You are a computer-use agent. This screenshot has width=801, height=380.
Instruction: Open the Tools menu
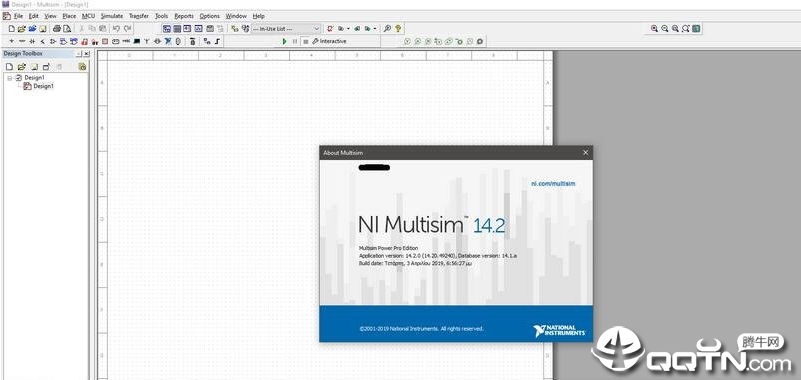tap(161, 16)
